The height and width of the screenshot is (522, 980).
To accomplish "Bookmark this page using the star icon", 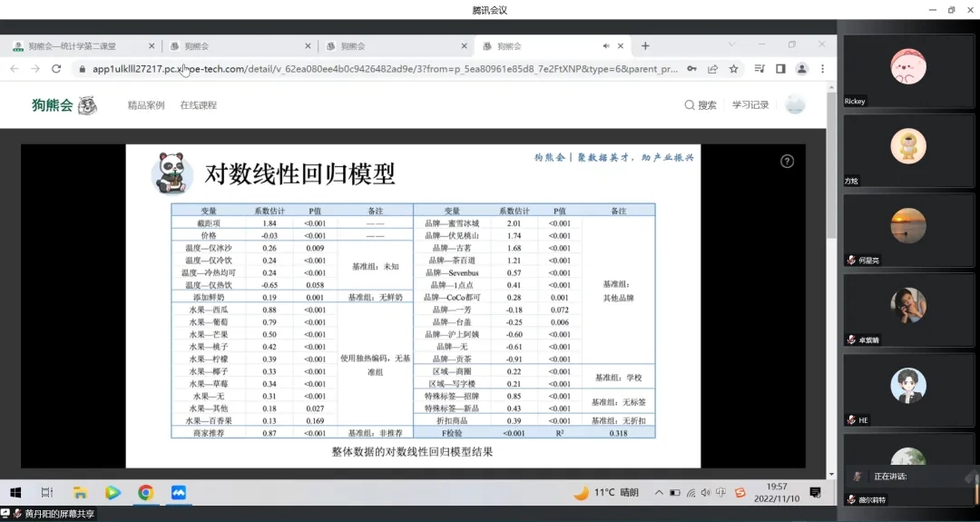I will pyautogui.click(x=733, y=69).
